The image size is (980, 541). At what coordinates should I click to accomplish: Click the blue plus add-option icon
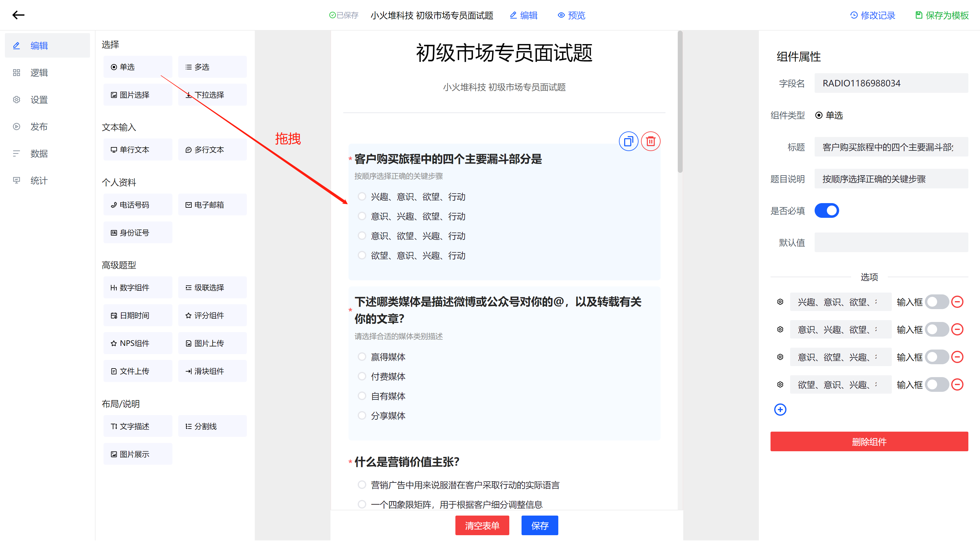780,409
